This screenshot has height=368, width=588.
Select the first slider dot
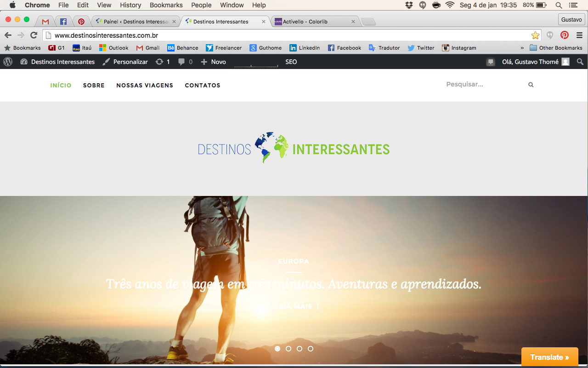pos(277,349)
